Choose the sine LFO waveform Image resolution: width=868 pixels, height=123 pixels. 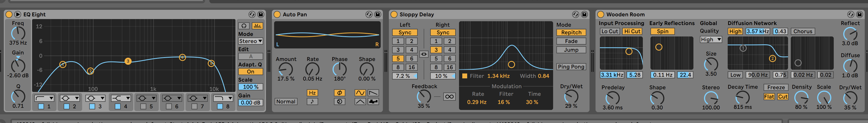pos(360,93)
